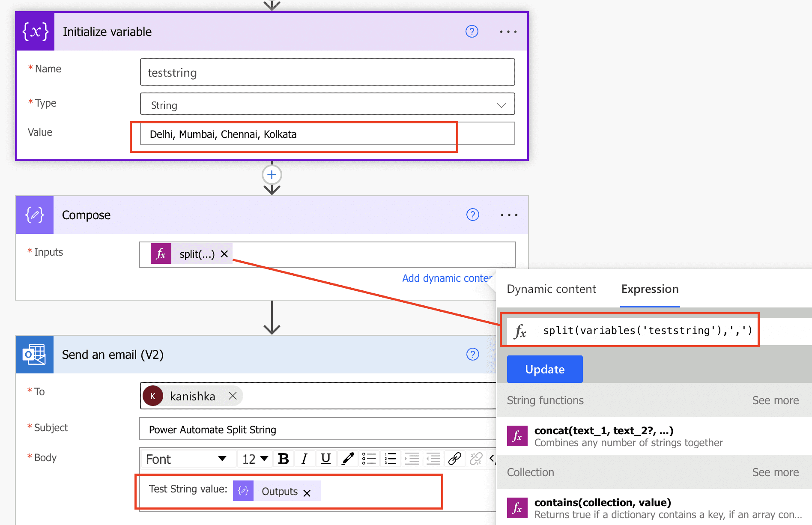Switch to the Expression tab
This screenshot has width=812, height=525.
click(650, 289)
